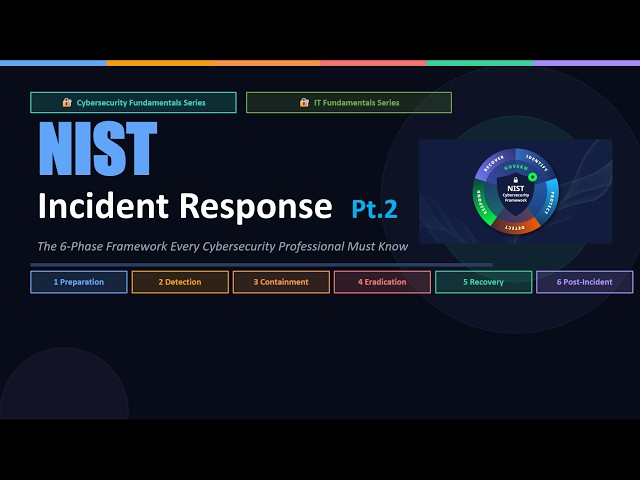Click the GOVERN ring label in the wheel
The image size is (640, 480).
[x=516, y=168]
